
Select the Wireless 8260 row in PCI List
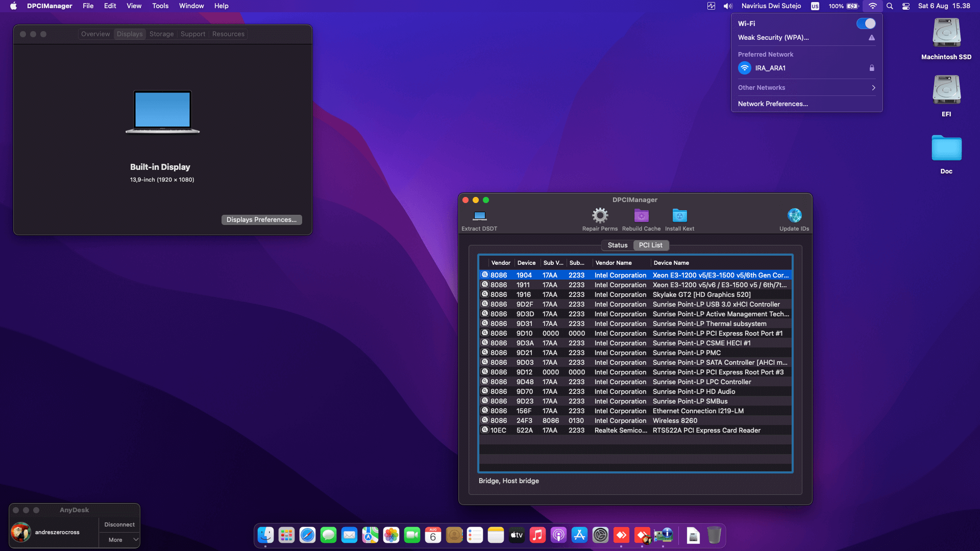pos(635,420)
